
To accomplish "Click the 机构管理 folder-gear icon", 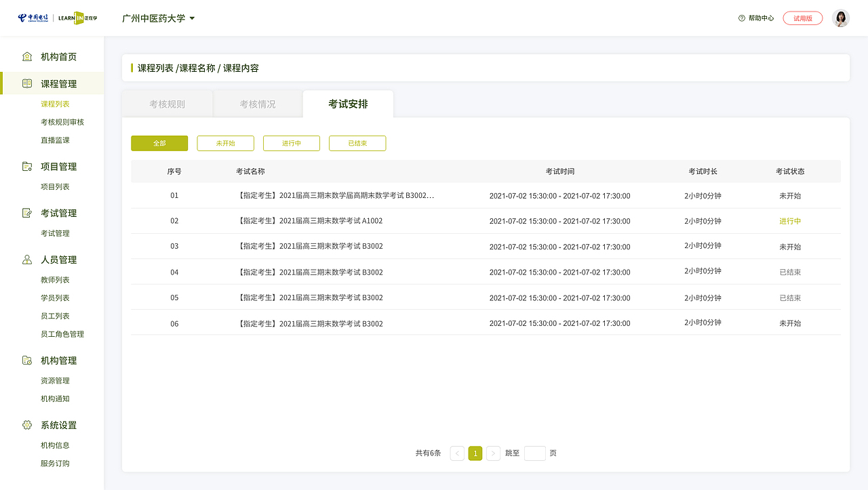I will (27, 360).
